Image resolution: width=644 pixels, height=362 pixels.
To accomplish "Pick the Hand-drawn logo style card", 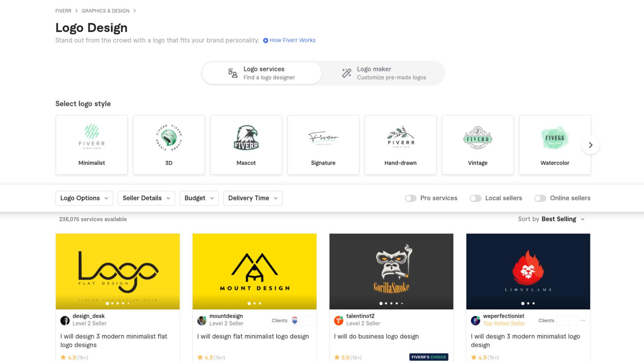I will [400, 145].
